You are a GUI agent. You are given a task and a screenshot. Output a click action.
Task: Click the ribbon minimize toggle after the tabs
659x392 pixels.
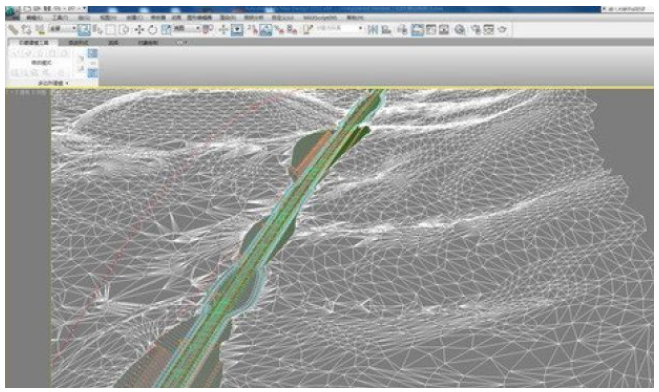[x=181, y=42]
